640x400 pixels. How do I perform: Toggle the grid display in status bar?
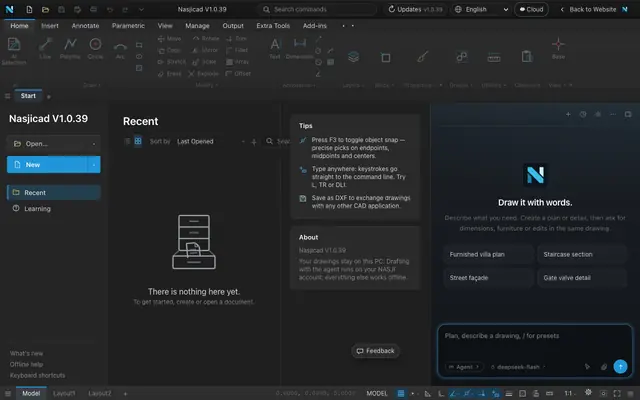coord(401,393)
